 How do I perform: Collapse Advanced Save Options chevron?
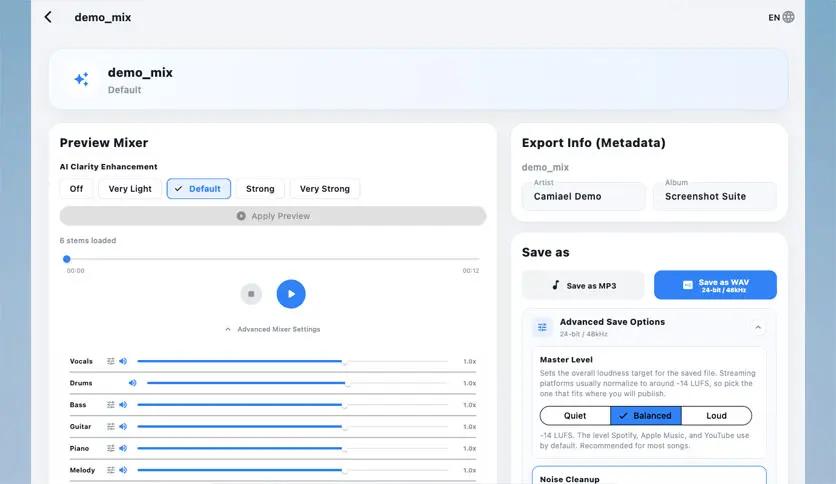pos(758,327)
